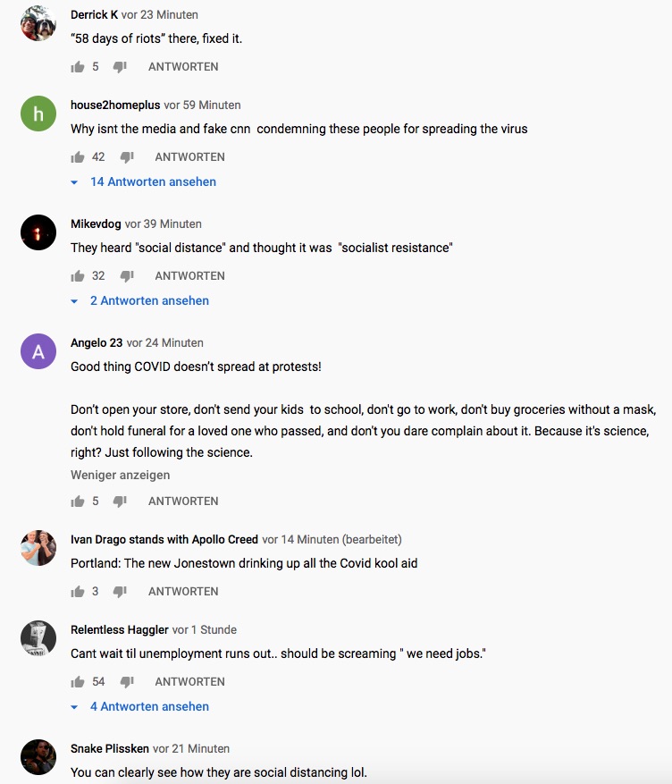Thumbs down Mikevdog's comment

tap(127, 276)
